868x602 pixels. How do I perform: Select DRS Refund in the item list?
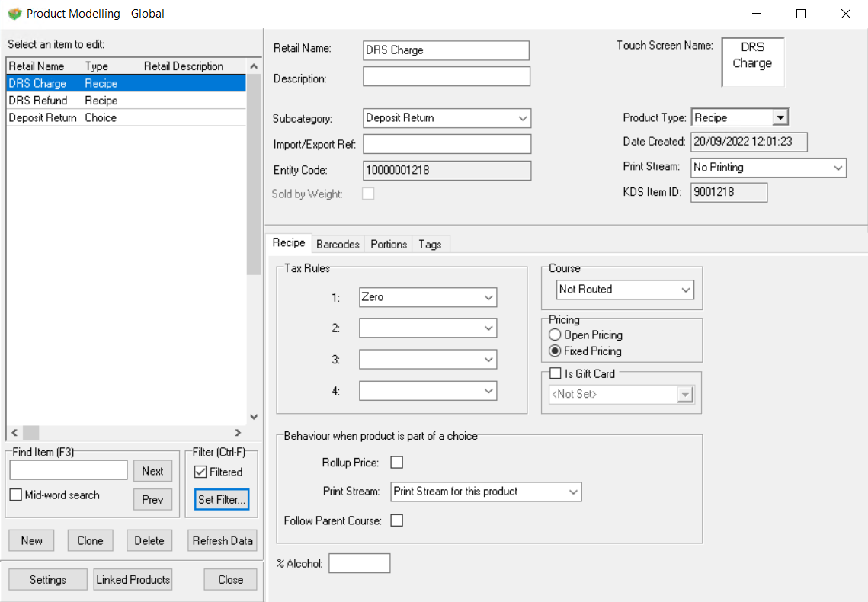(38, 101)
